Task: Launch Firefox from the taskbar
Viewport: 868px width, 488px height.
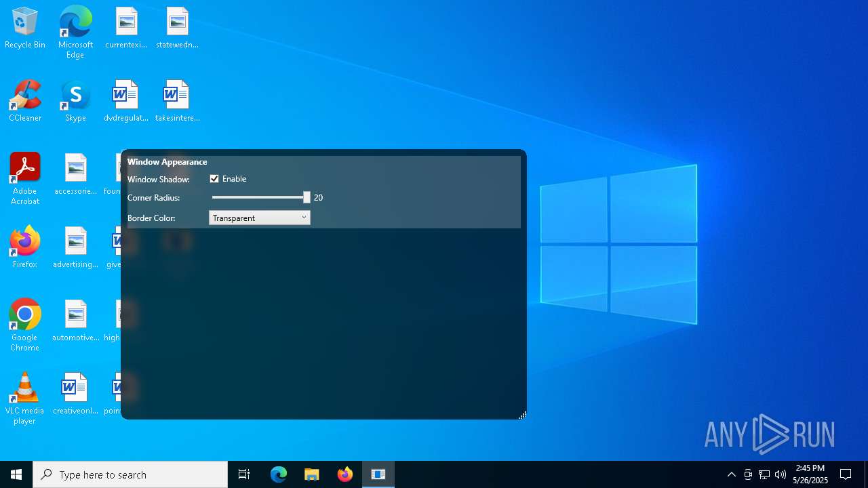Action: click(x=345, y=474)
